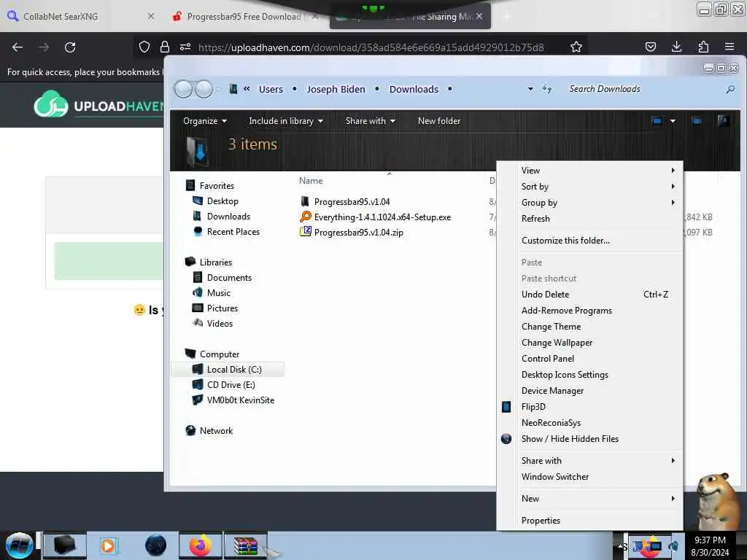This screenshot has height=560, width=747.
Task: Open Desktop under Favorites
Action: pos(222,201)
